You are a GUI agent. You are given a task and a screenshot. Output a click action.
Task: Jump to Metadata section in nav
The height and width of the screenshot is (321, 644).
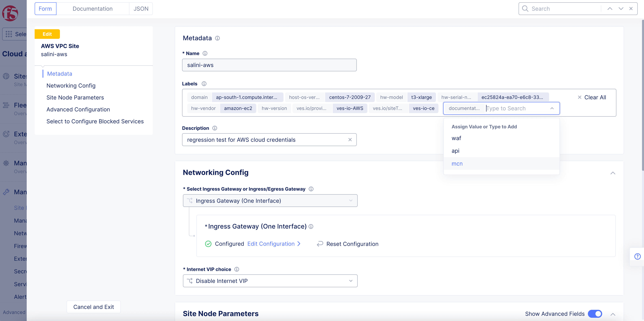(x=60, y=74)
